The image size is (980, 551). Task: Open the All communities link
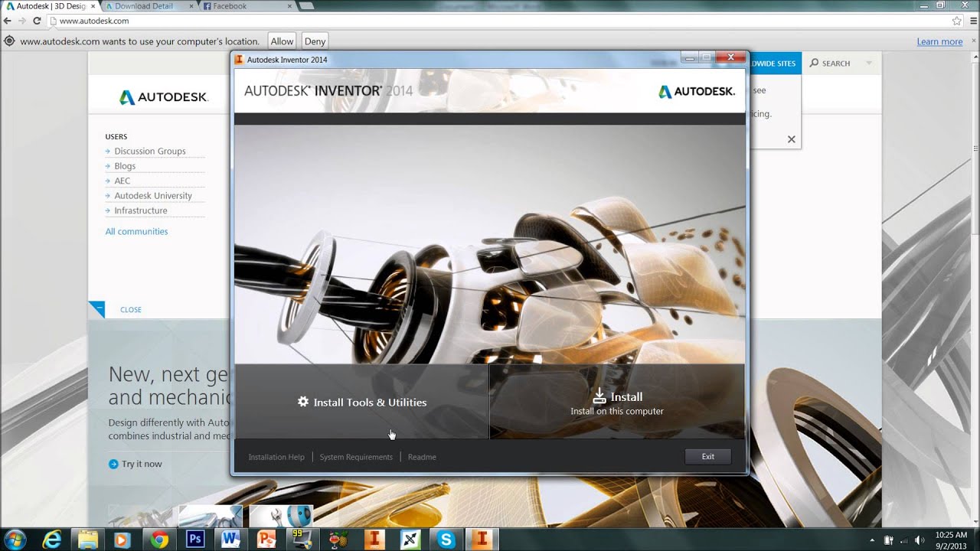click(136, 231)
